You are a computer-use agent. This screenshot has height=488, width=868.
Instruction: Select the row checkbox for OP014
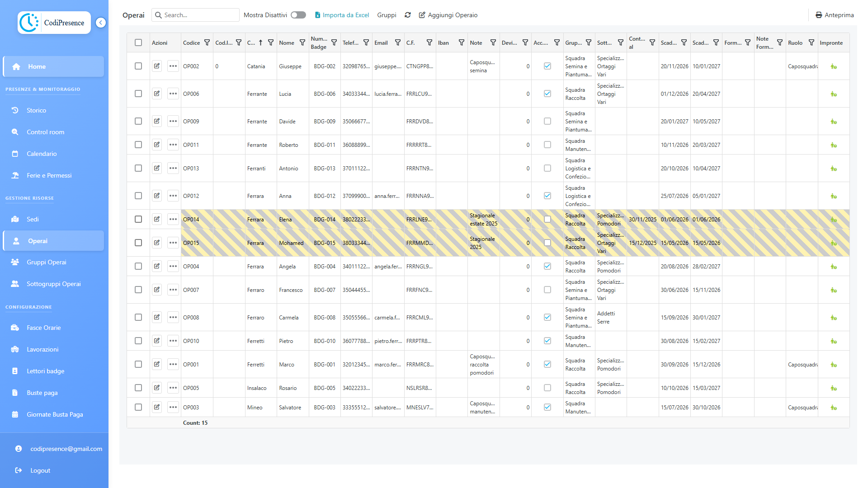(x=138, y=219)
